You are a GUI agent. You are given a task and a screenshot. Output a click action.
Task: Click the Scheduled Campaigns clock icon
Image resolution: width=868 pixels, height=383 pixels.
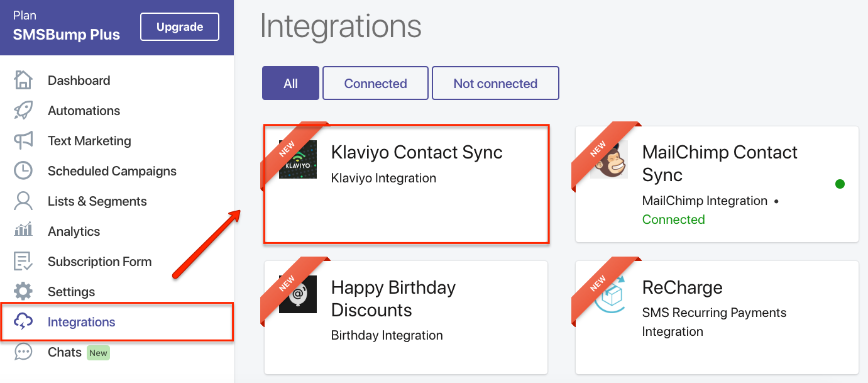(23, 171)
